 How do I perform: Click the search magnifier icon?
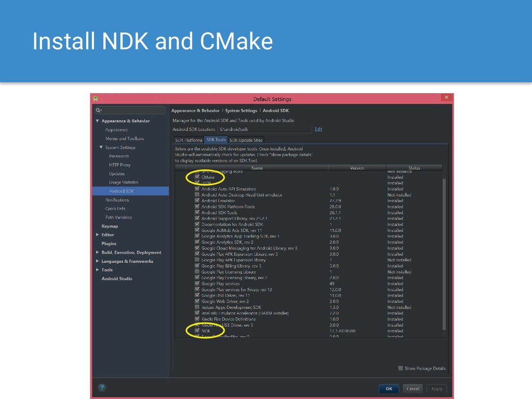[98, 110]
